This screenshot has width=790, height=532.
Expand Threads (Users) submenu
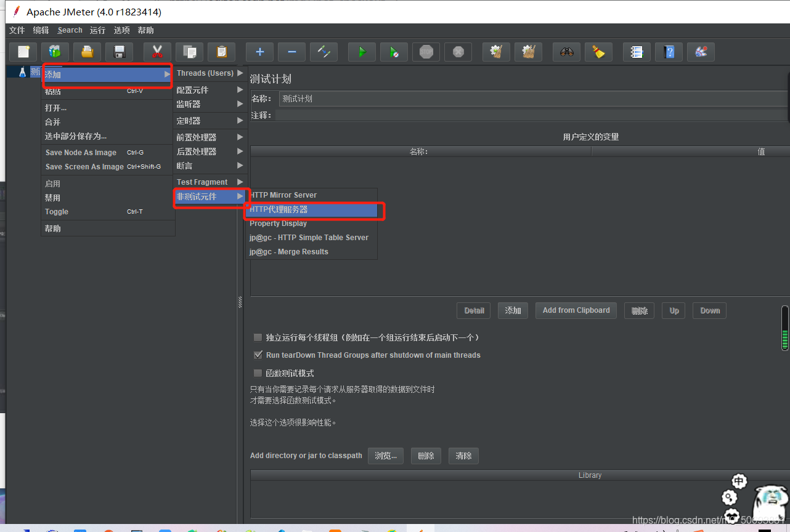pyautogui.click(x=210, y=73)
